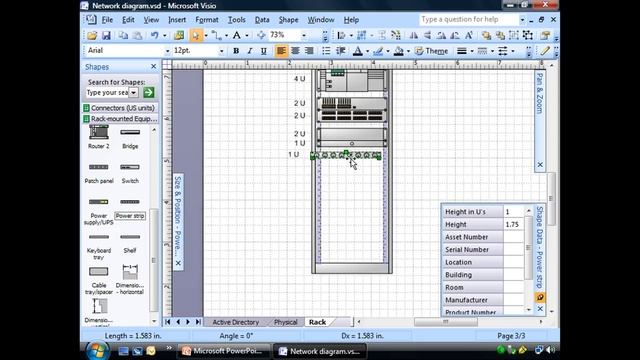Toggle Italic formatting
640x360 pixels.
250,51
